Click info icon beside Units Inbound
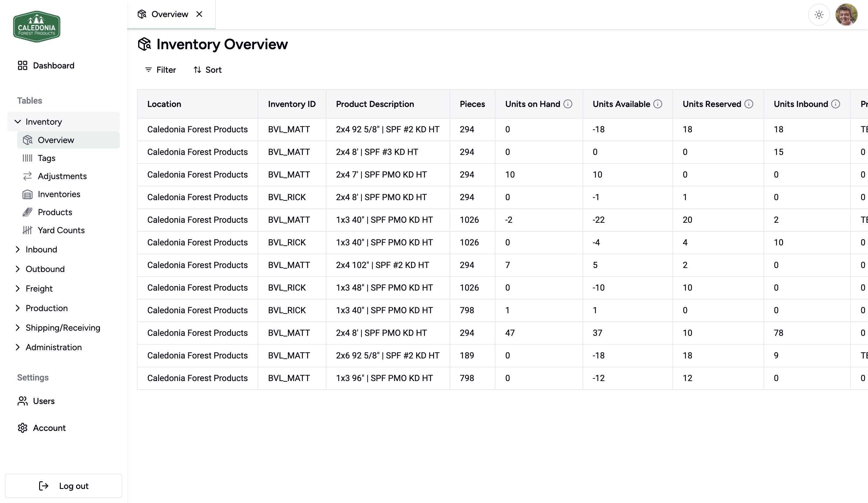This screenshot has width=868, height=503. [836, 104]
